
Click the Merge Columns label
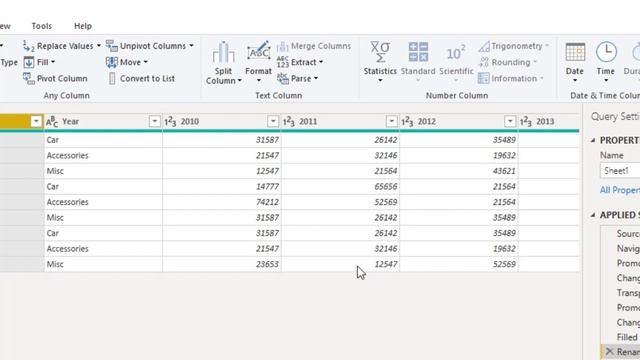321,46
